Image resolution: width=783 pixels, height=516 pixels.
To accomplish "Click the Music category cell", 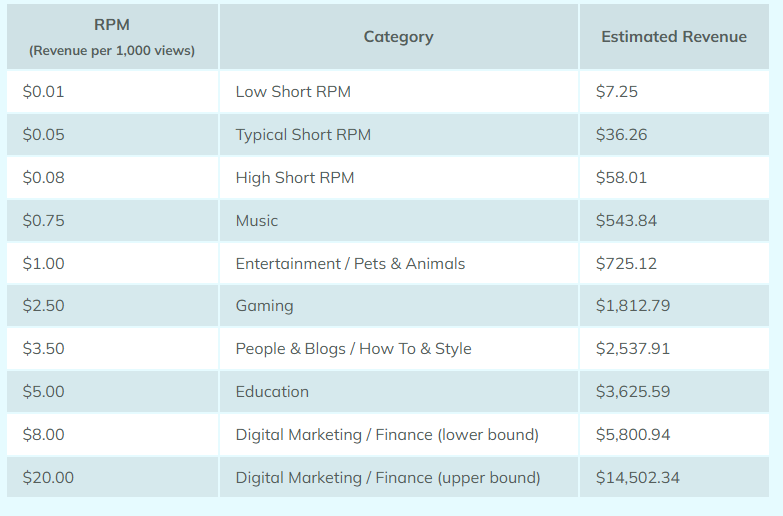I will tap(398, 220).
